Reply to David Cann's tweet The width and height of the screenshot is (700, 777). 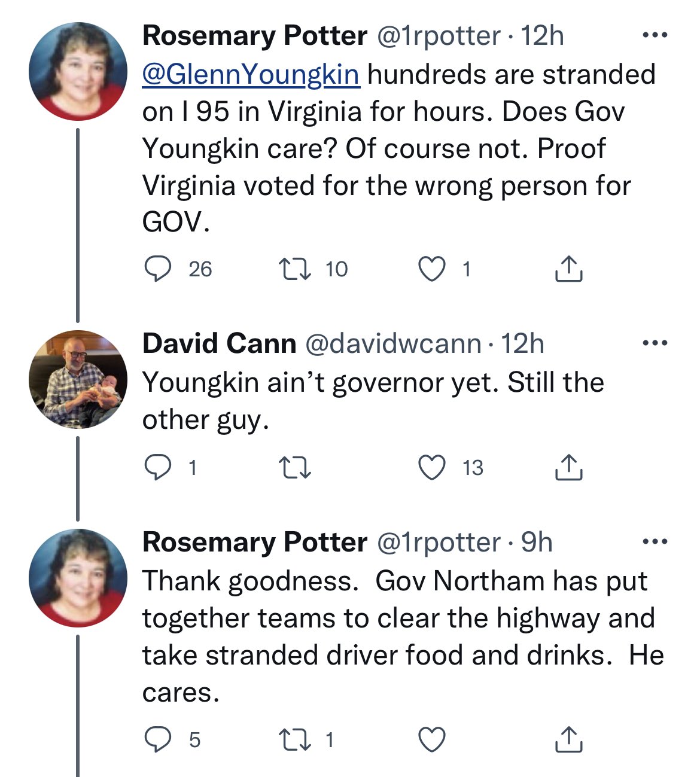tap(158, 468)
